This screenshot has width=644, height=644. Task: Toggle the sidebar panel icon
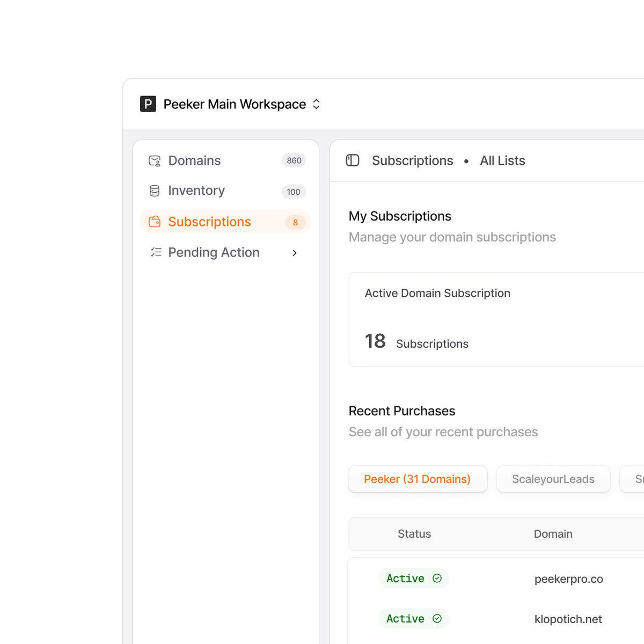click(x=353, y=160)
